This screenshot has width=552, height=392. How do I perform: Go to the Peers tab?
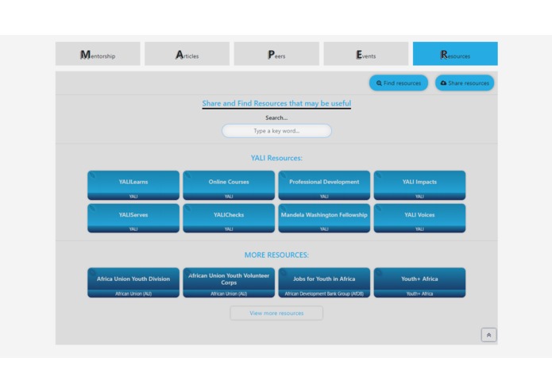coord(276,54)
